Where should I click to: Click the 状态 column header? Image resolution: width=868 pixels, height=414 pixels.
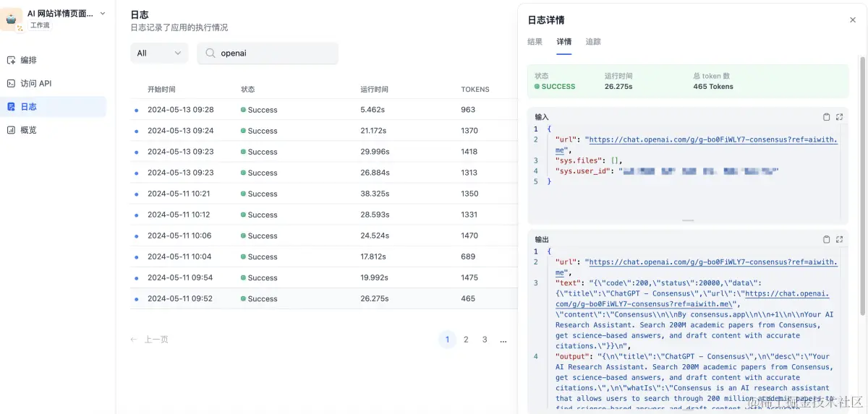248,90
